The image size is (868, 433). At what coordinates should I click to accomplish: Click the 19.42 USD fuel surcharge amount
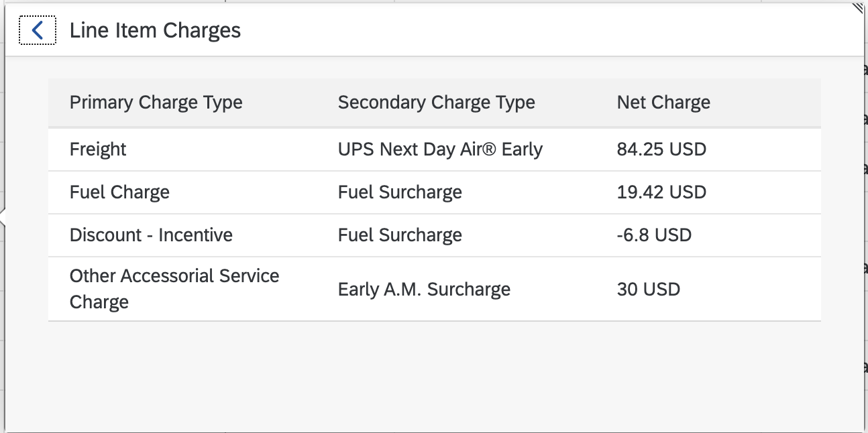tap(661, 192)
